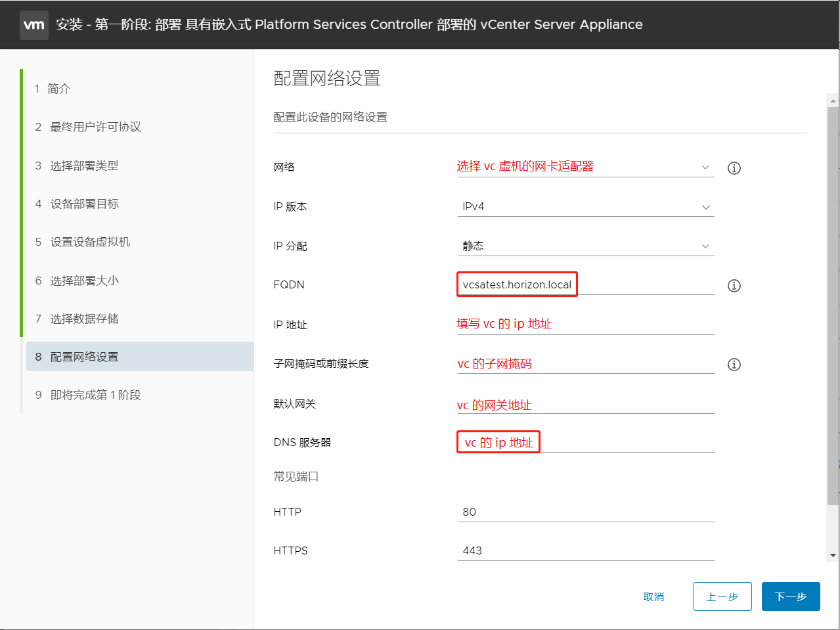Click the 配置网络设置 page heading
This screenshot has width=840, height=630.
tap(327, 79)
